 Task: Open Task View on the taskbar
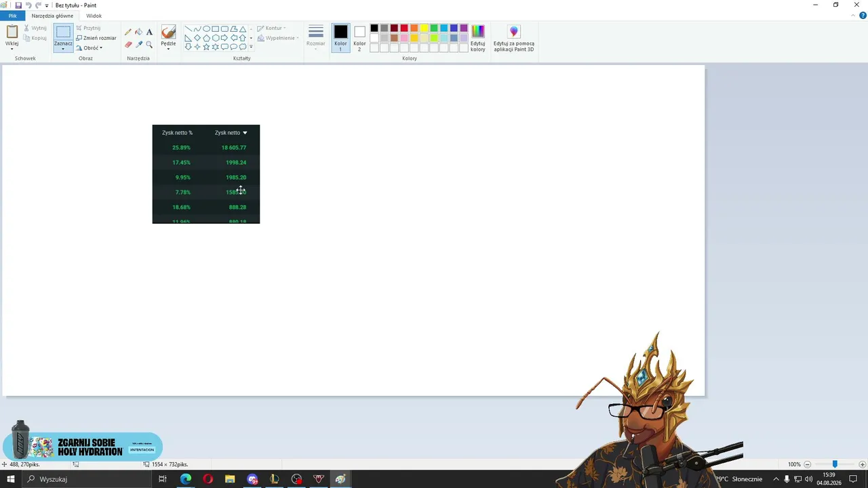[163, 479]
